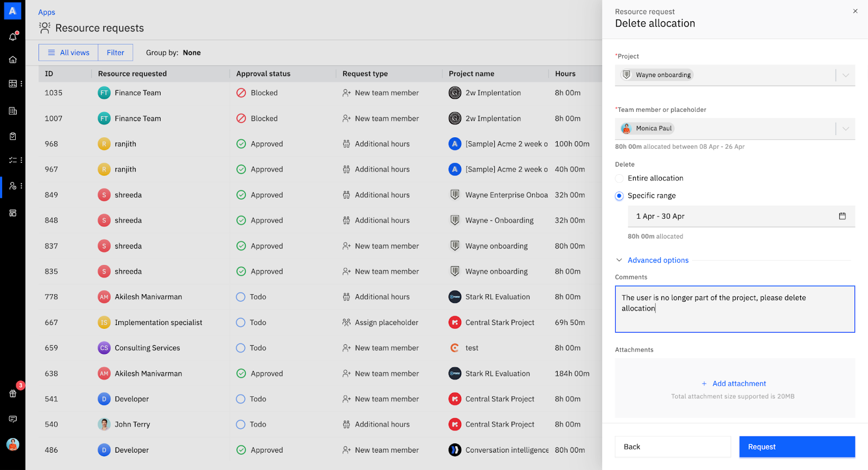Open the chat messages icon in sidebar
The image size is (868, 470).
[x=13, y=419]
